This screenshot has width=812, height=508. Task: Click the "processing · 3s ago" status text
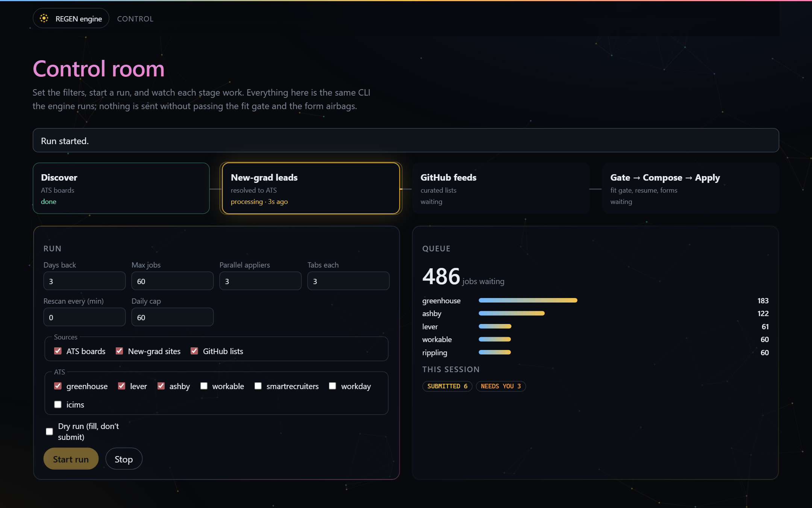[x=259, y=202]
